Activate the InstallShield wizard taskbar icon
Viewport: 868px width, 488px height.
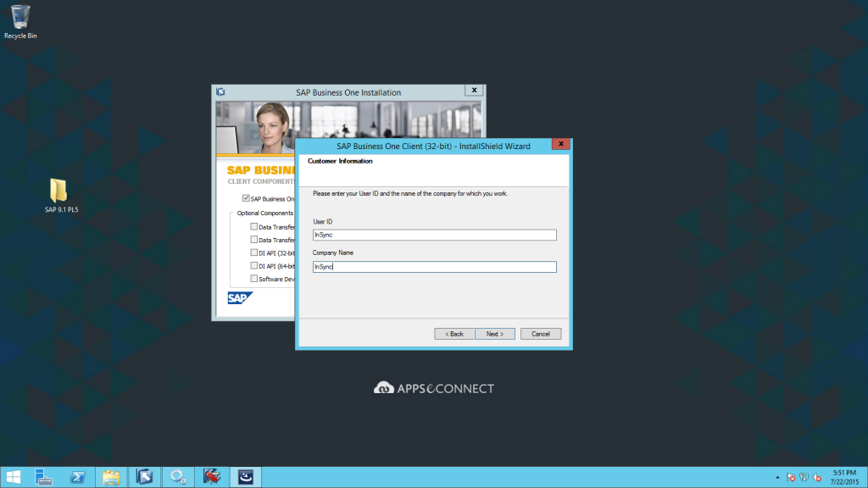pyautogui.click(x=245, y=477)
